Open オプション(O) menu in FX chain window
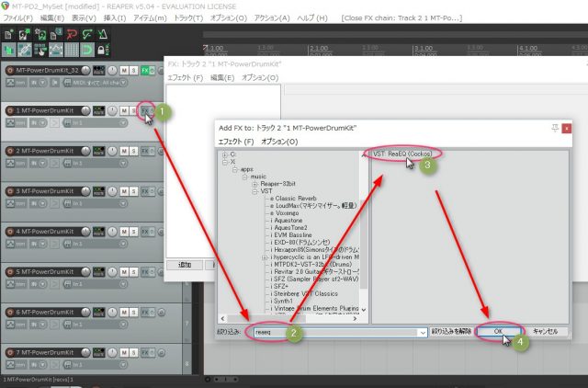The height and width of the screenshot is (388, 588). (260, 77)
